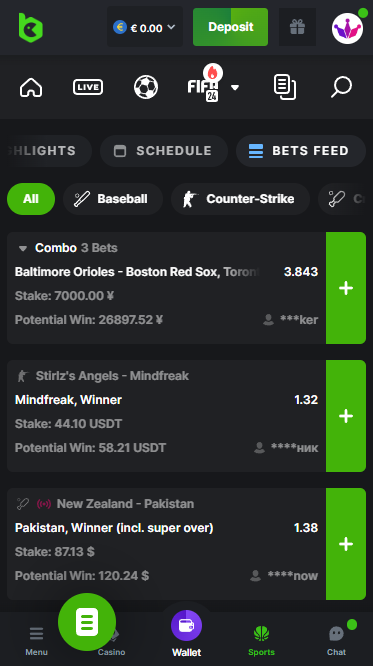Open the home icon in the navigation bar

[x=31, y=87]
